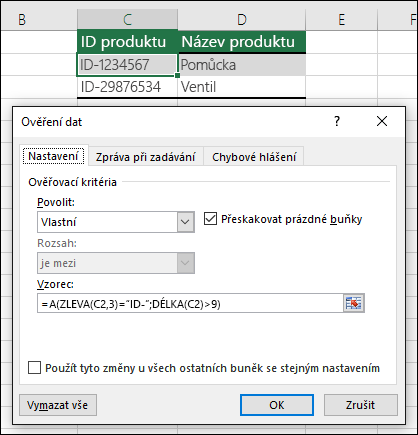The height and width of the screenshot is (435, 418).
Task: Click the Název produktu header cell
Action: point(242,42)
